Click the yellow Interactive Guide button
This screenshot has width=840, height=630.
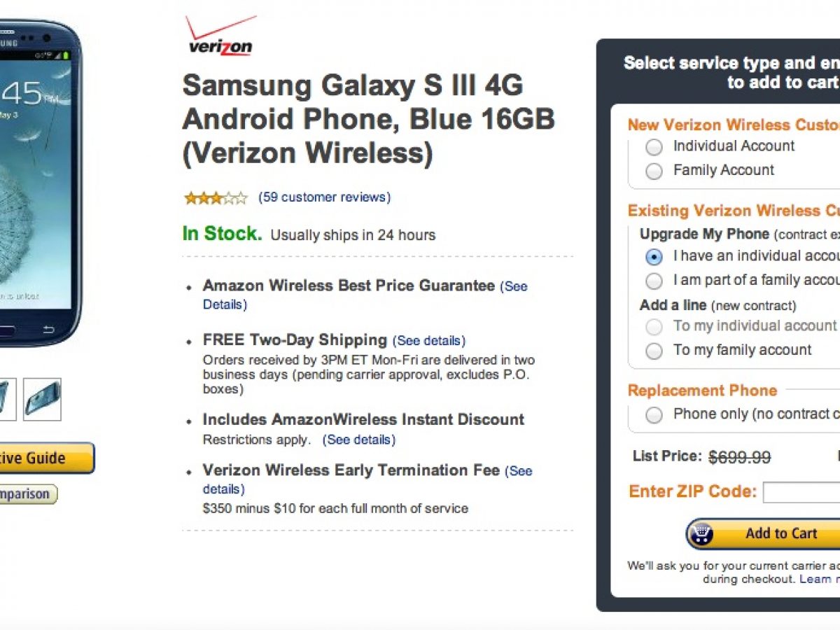pos(42,458)
